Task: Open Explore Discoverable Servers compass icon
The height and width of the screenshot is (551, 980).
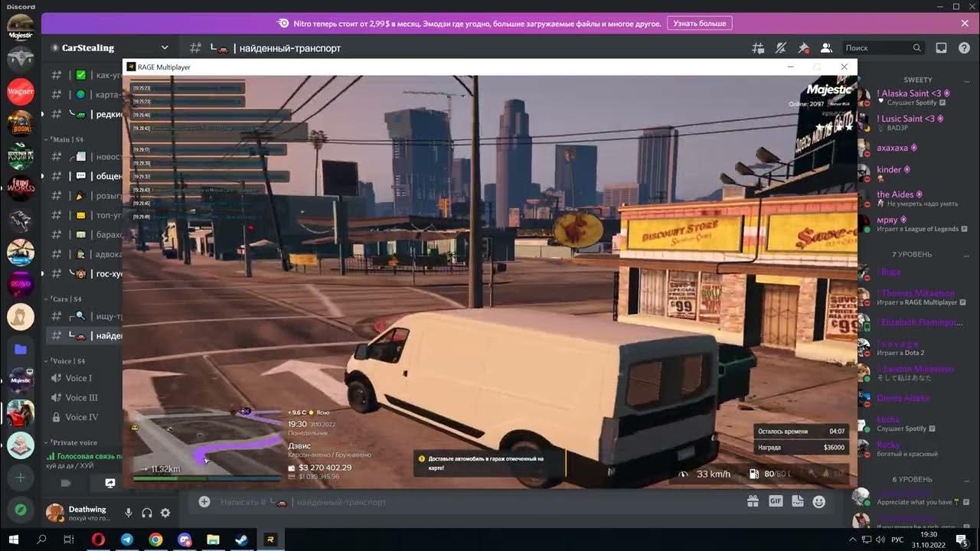Action: pos(21,510)
